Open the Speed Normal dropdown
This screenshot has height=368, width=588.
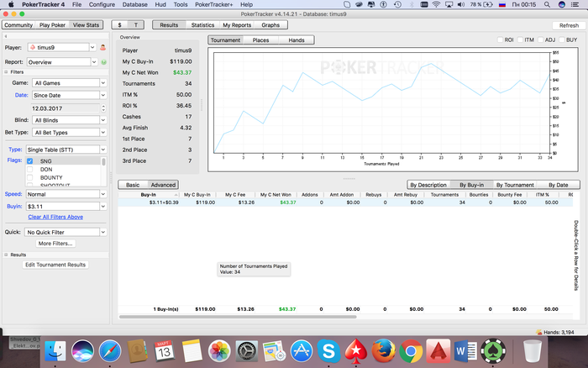pyautogui.click(x=102, y=194)
